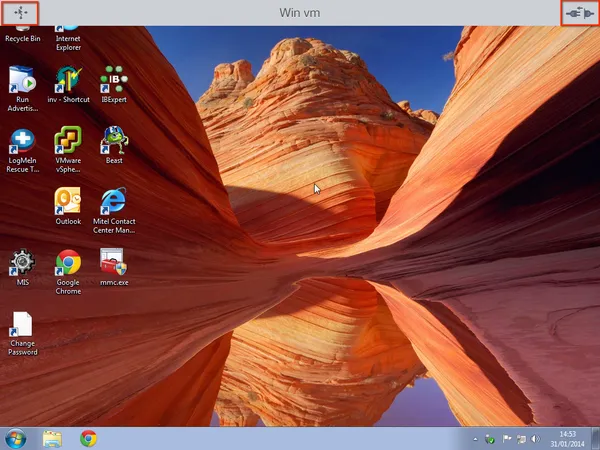Select Mitel Contact Center Manager icon
This screenshot has width=600, height=450.
point(114,210)
